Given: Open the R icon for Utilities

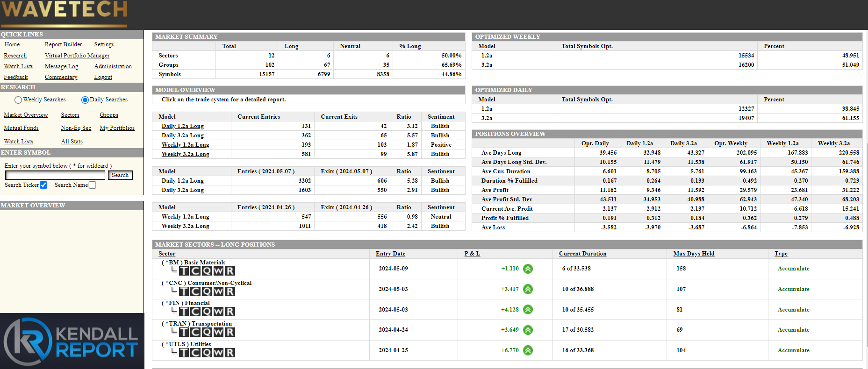Looking at the screenshot, I should (x=230, y=353).
